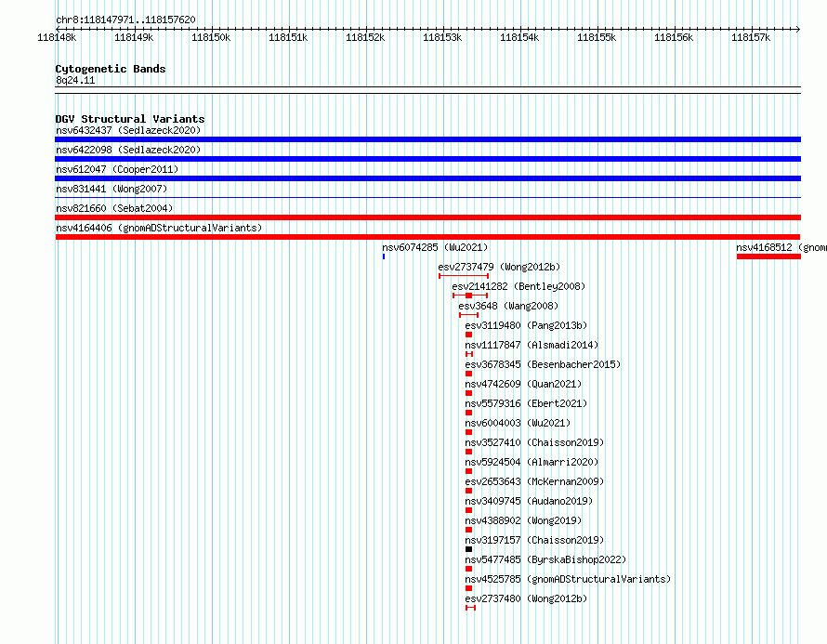Click the blue bar under nsv6432437

pos(427,139)
